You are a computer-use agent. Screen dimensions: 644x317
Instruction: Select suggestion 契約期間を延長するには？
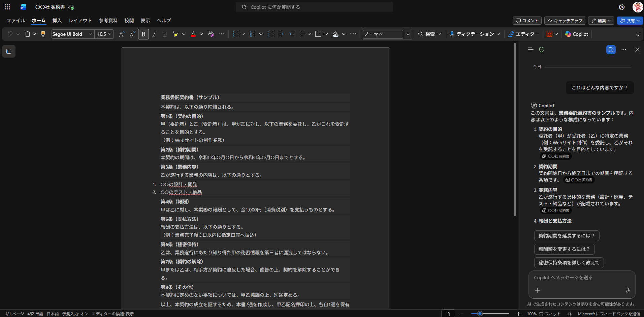(567, 236)
